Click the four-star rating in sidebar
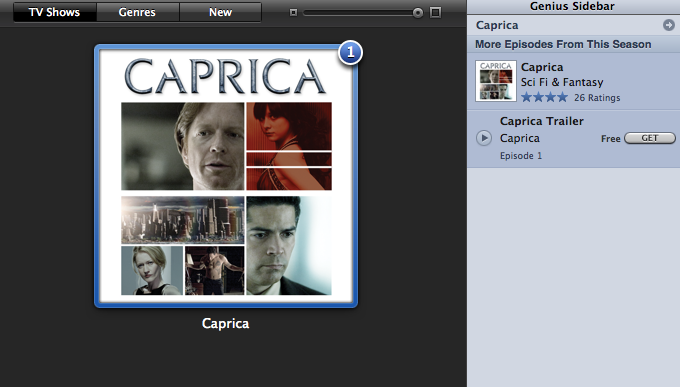The image size is (680, 387). [x=544, y=97]
